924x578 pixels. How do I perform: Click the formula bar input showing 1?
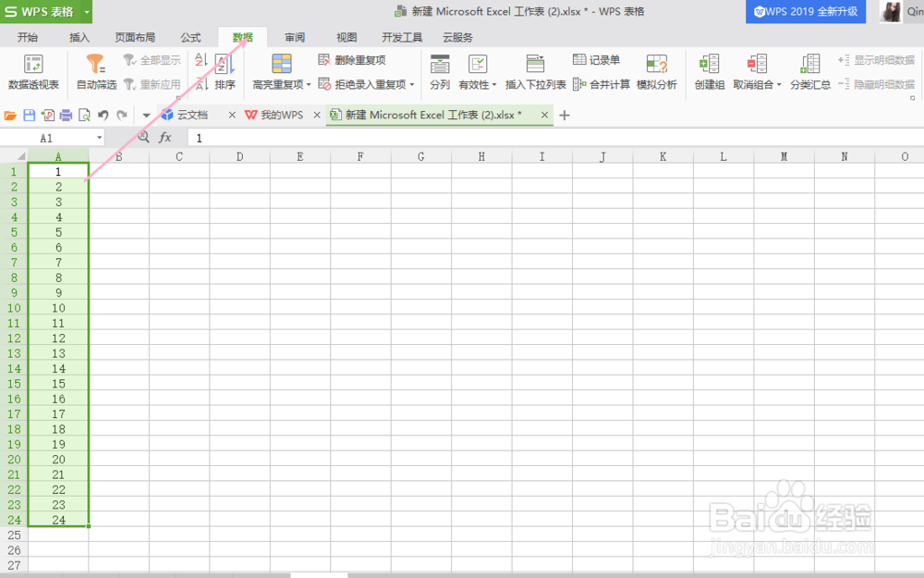pyautogui.click(x=553, y=138)
